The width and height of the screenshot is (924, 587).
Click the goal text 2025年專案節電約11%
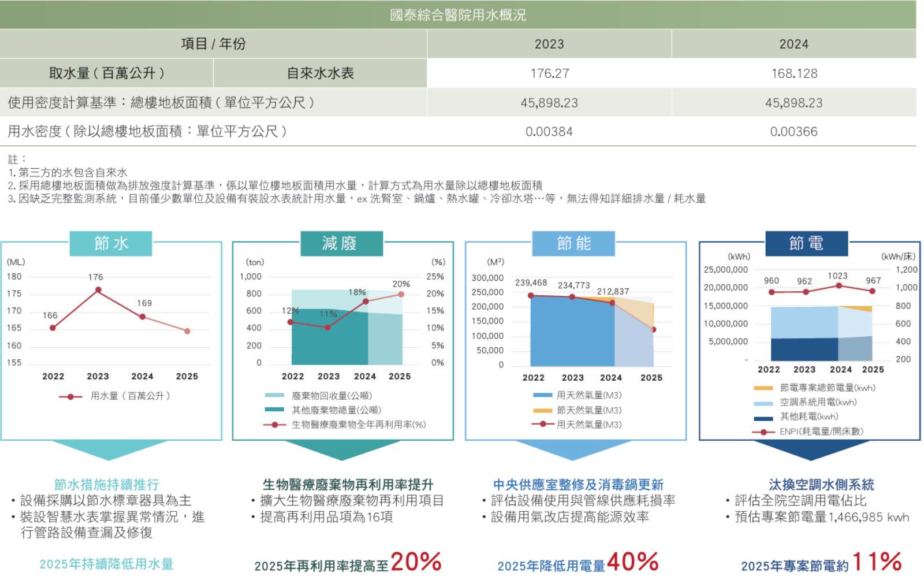822,562
